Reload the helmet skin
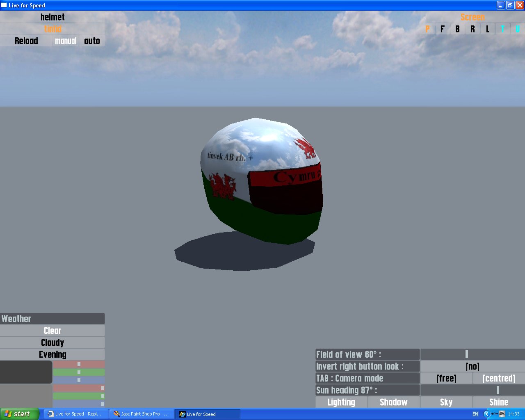The width and height of the screenshot is (525, 420). pos(26,41)
